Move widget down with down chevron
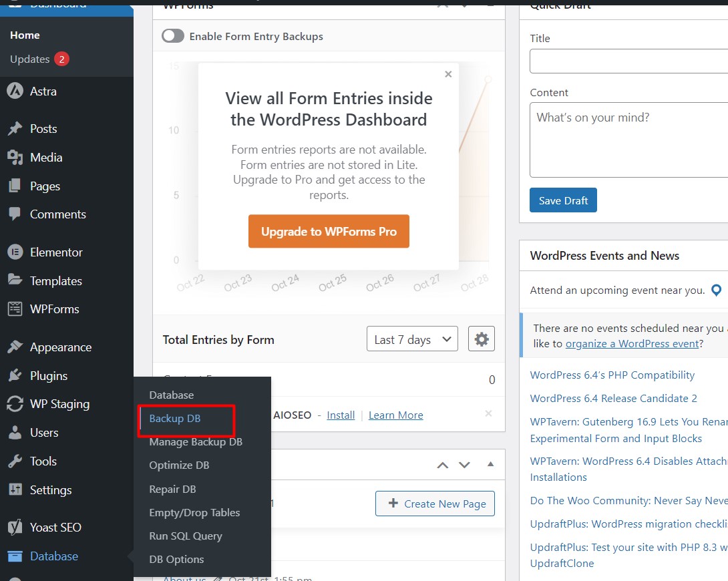 pos(464,465)
